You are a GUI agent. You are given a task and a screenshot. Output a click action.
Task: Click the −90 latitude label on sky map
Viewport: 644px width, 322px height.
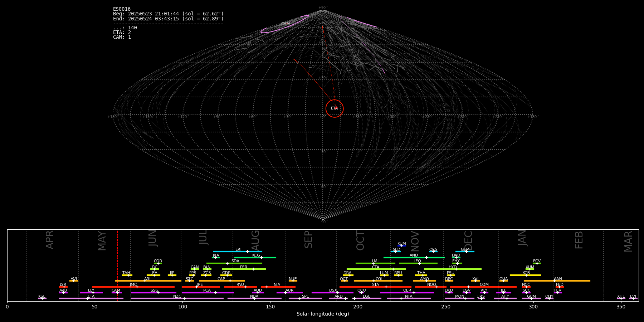(x=323, y=222)
